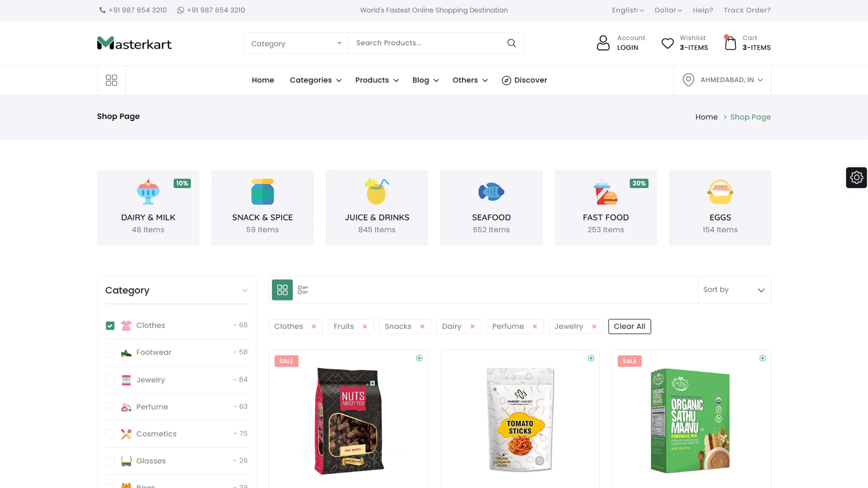Check the Jewelry category checkbox

[x=110, y=380]
